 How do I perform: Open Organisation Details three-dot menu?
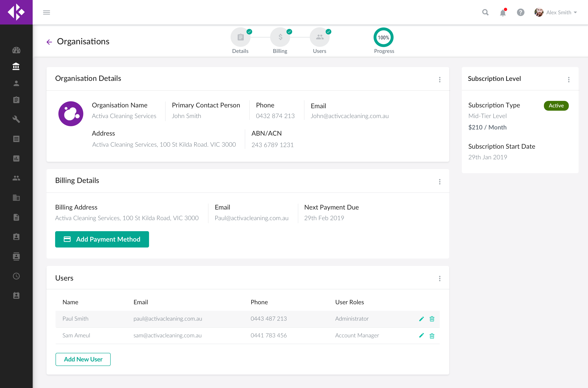[440, 80]
